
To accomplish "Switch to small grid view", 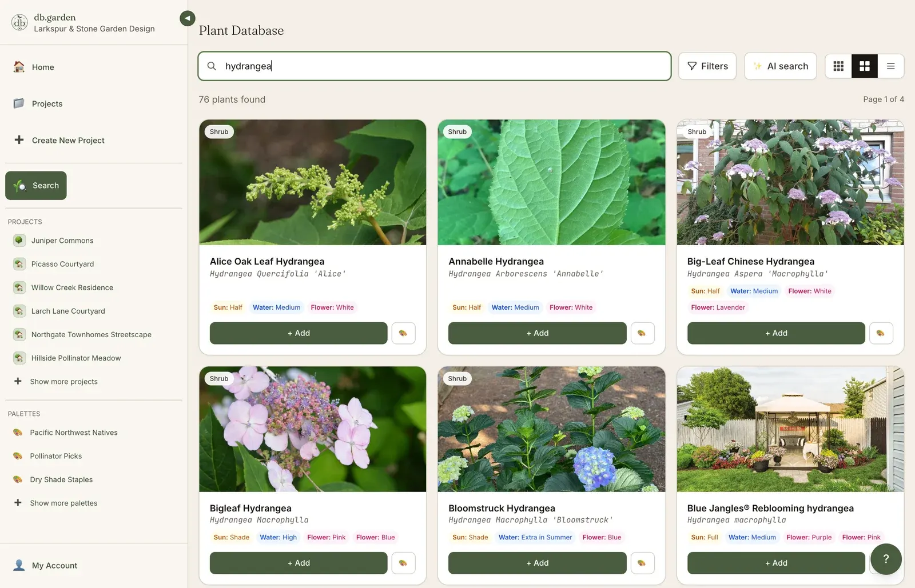I will tap(838, 66).
